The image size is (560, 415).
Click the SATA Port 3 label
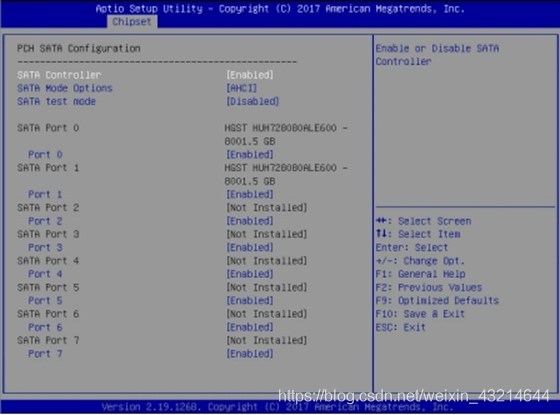click(48, 234)
